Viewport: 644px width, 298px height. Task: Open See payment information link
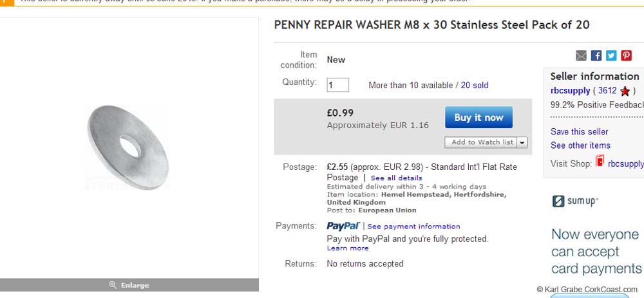tap(413, 227)
